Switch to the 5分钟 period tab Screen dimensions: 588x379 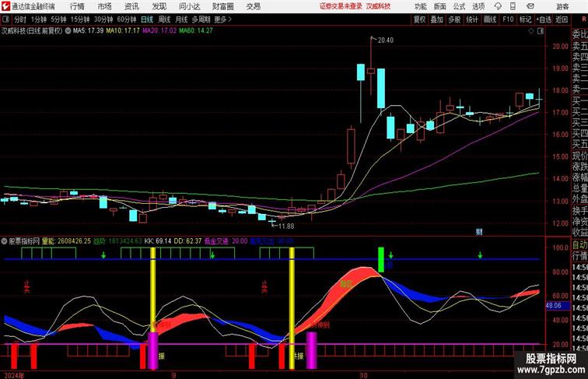pyautogui.click(x=58, y=19)
